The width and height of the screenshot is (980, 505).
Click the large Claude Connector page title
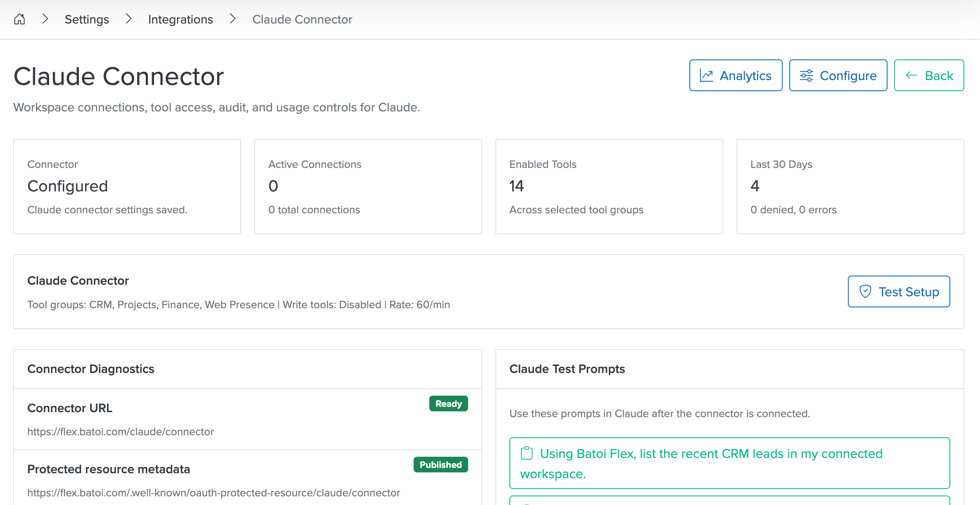[x=119, y=76]
